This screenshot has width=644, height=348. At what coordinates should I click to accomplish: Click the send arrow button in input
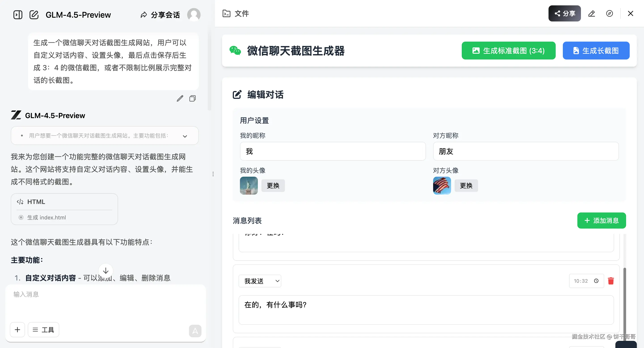[x=195, y=331]
